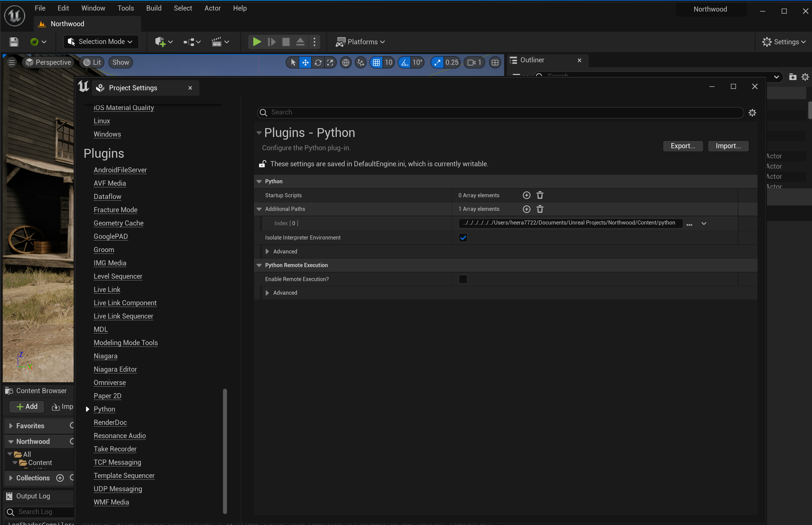The width and height of the screenshot is (812, 525).
Task: Toggle scale snapping icon in the viewport
Action: [x=437, y=62]
